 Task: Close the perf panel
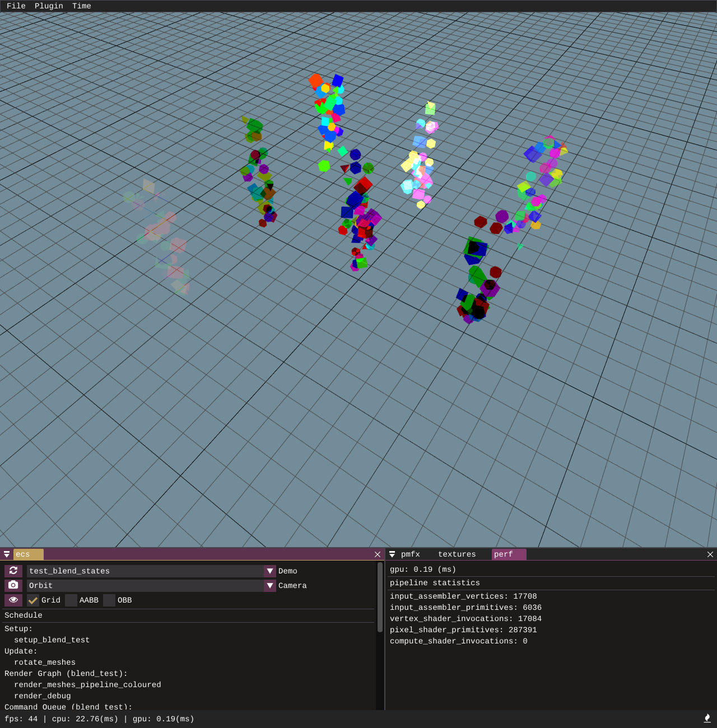coord(710,554)
